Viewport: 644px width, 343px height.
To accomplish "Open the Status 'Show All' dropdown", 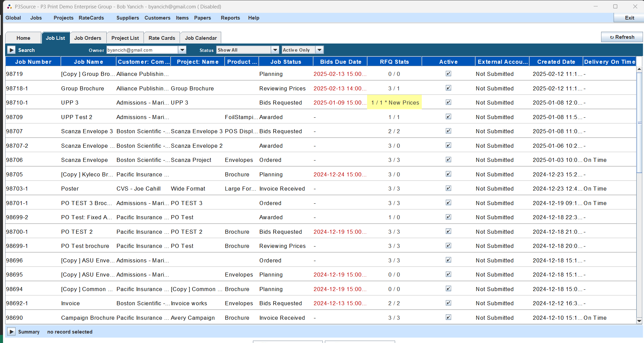I will click(275, 50).
